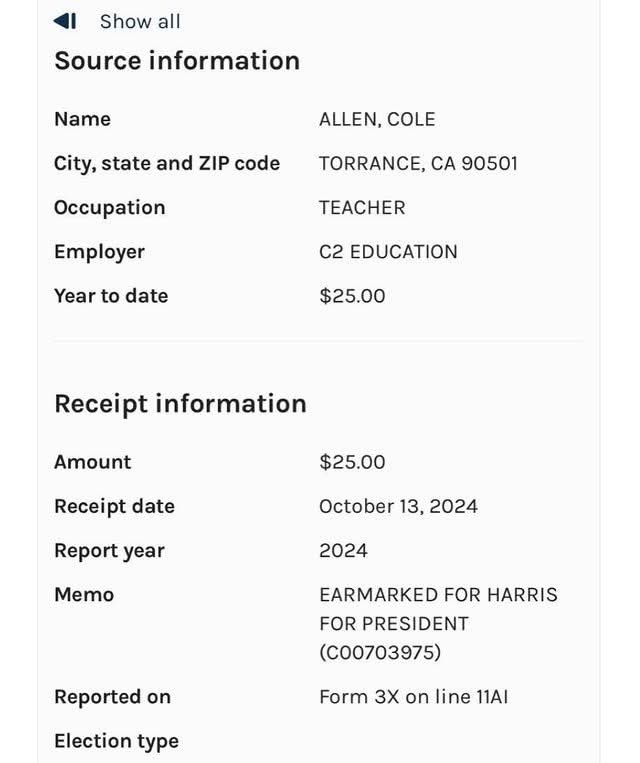Click the TEACHER occupation value
This screenshot has width=640, height=763.
coord(362,207)
